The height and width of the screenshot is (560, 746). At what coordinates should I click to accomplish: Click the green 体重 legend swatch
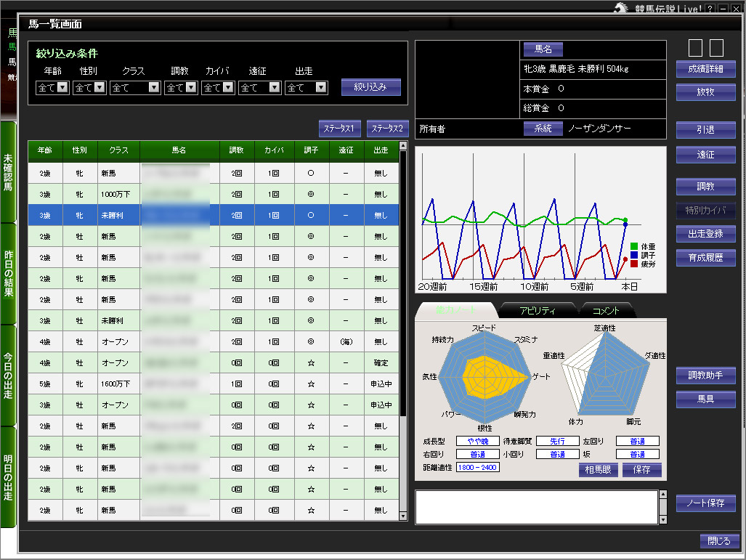click(634, 246)
